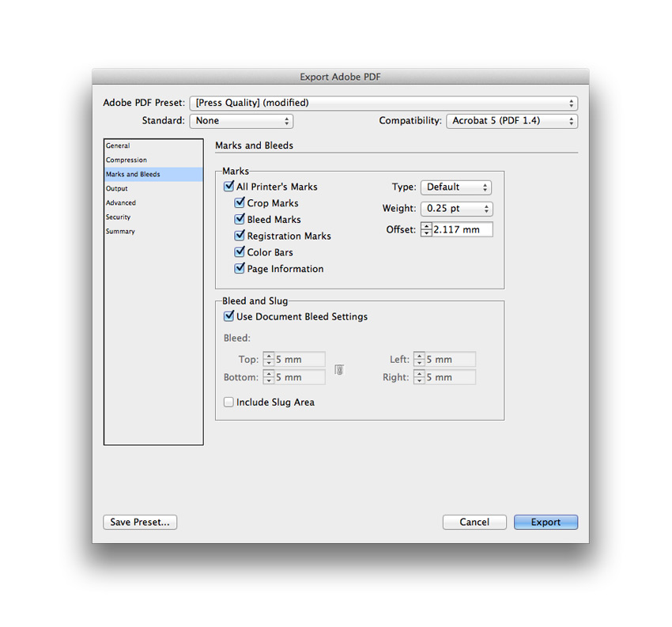Image resolution: width=672 pixels, height=627 pixels.
Task: Click the Offset value input field
Action: click(x=462, y=229)
